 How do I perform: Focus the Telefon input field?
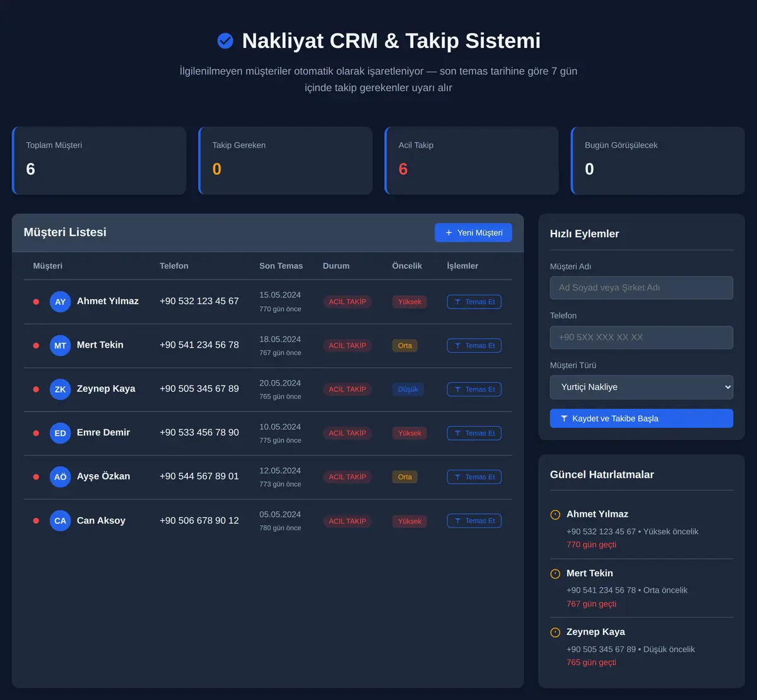coord(642,337)
